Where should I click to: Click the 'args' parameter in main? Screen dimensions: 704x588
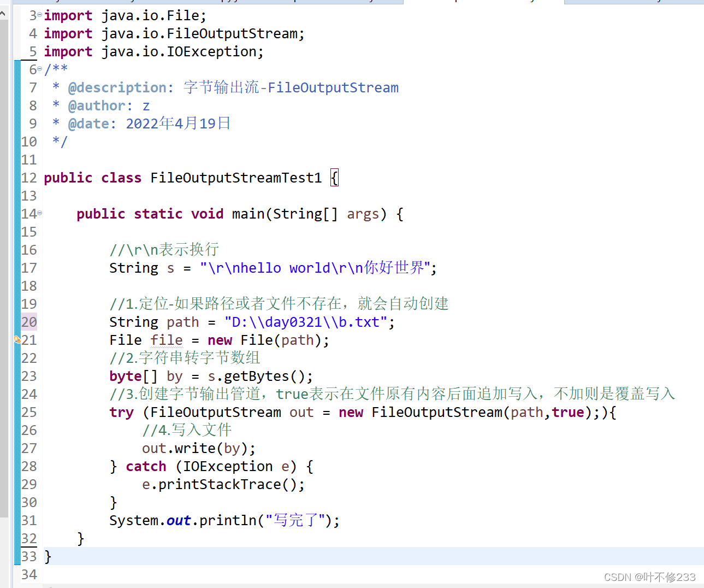[363, 214]
